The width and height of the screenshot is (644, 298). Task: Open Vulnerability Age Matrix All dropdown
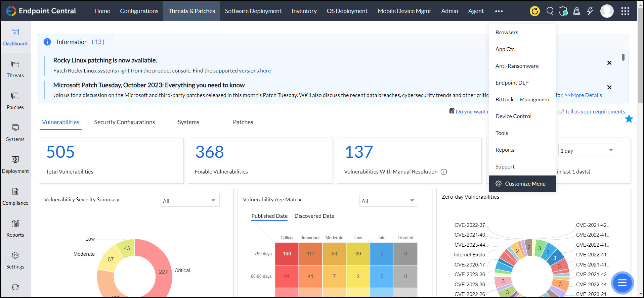(388, 201)
